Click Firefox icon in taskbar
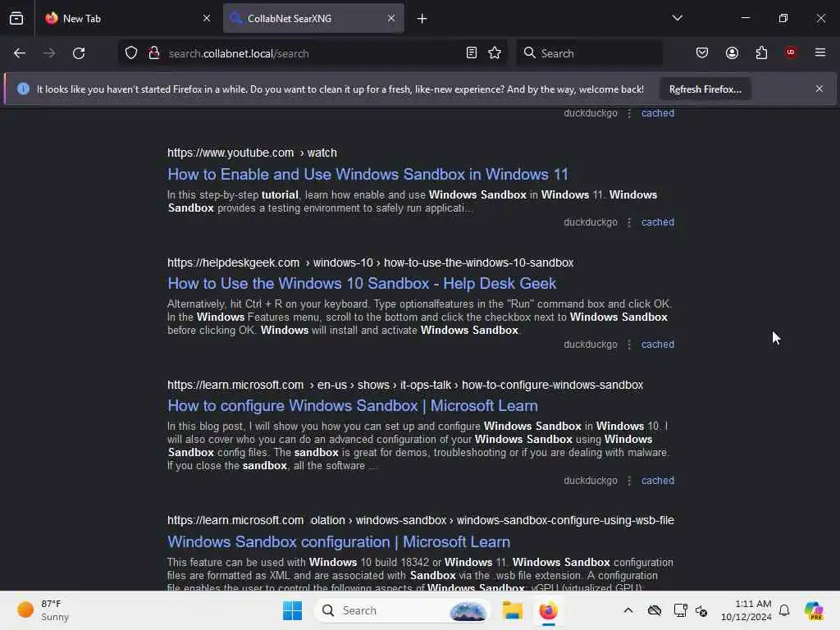This screenshot has height=630, width=840. point(548,610)
